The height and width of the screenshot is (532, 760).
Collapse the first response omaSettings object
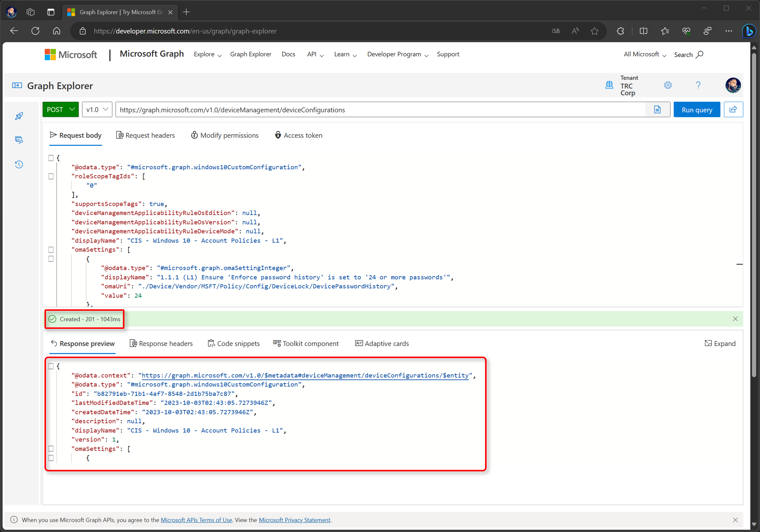pos(51,458)
